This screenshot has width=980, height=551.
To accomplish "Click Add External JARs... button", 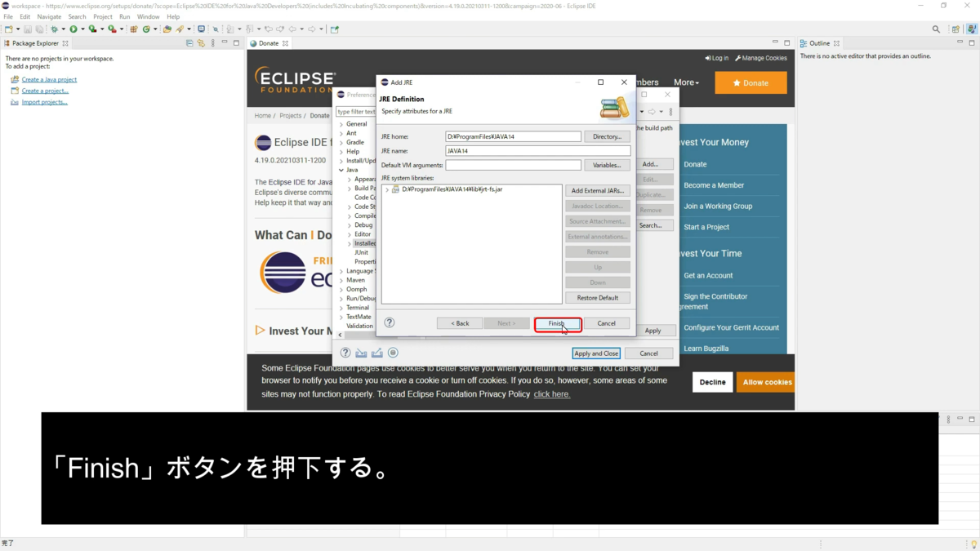I will [x=598, y=190].
